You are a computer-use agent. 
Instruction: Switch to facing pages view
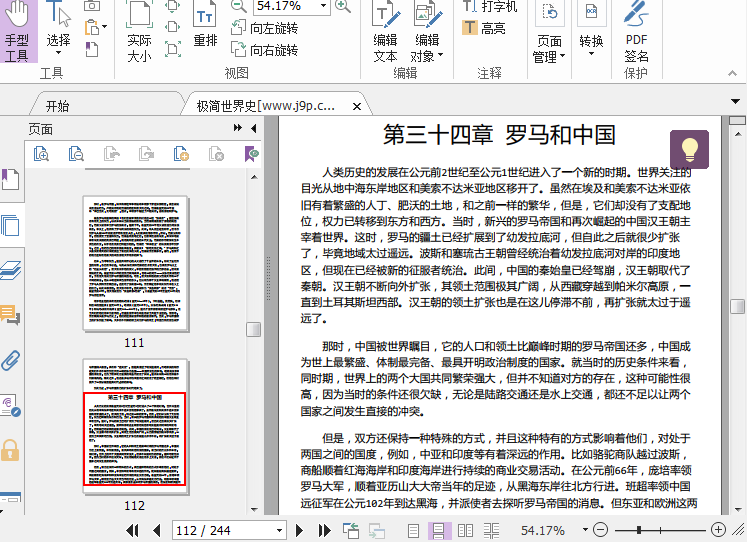coord(465,530)
